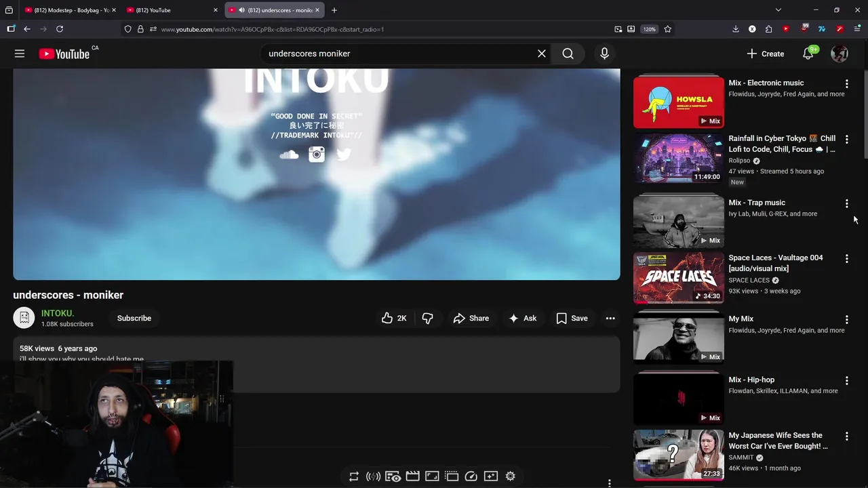
Task: Open options for Mix - Trap music
Action: 846,203
